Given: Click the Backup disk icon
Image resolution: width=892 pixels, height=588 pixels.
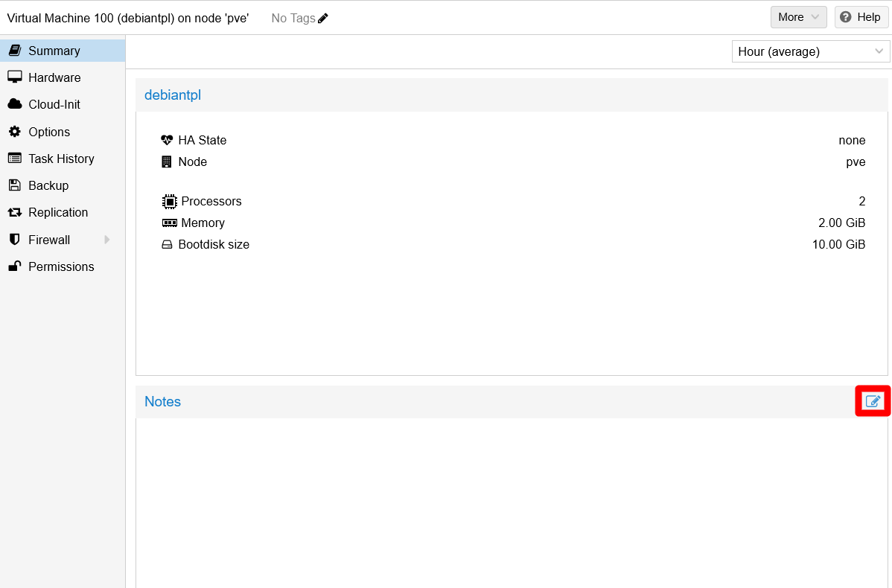Looking at the screenshot, I should point(14,185).
